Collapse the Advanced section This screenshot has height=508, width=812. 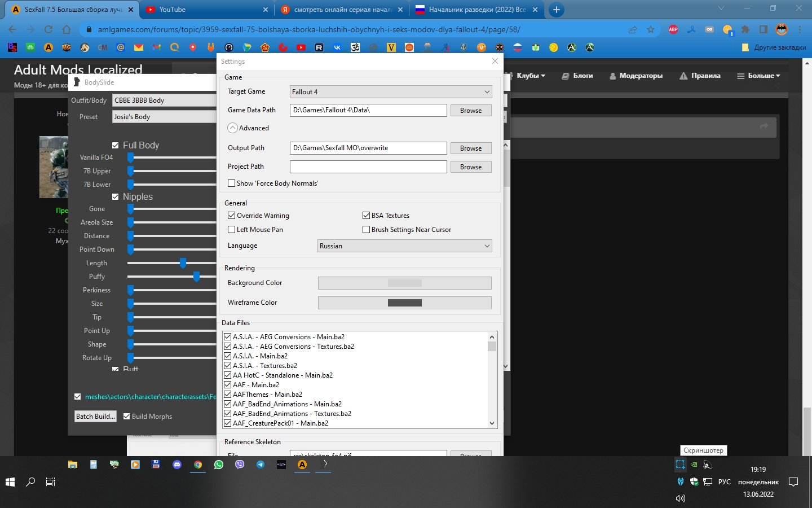click(233, 128)
